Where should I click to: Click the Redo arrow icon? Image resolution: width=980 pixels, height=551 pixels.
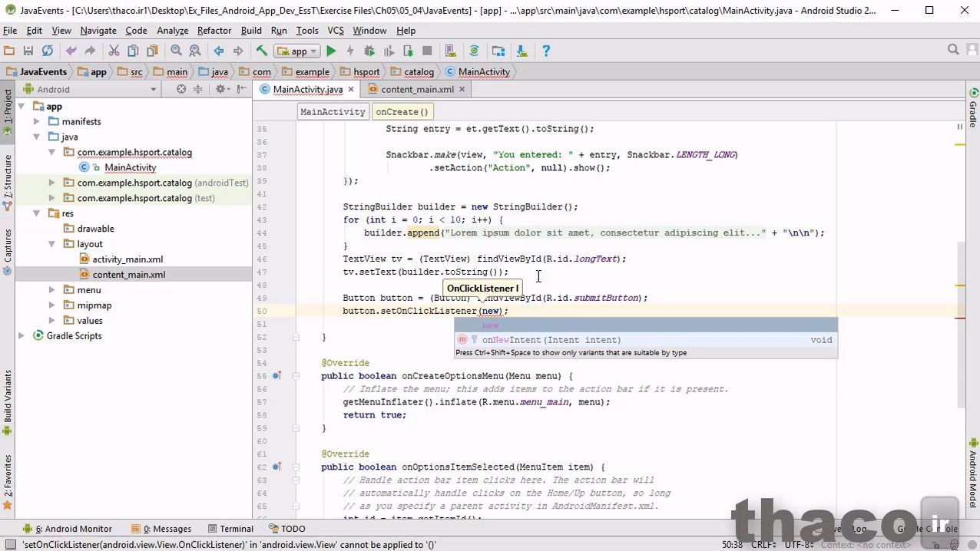coord(90,51)
